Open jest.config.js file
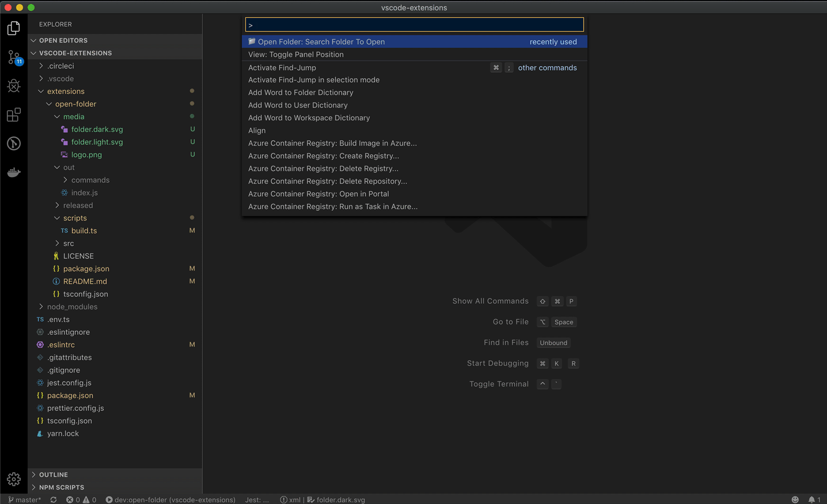Image resolution: width=827 pixels, height=504 pixels. pos(115,383)
